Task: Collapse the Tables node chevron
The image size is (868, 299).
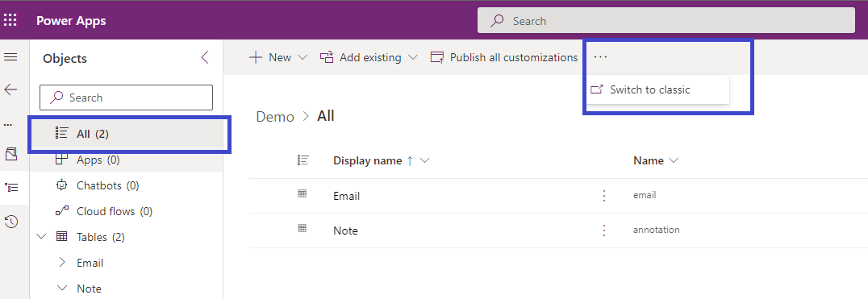Action: 41,237
